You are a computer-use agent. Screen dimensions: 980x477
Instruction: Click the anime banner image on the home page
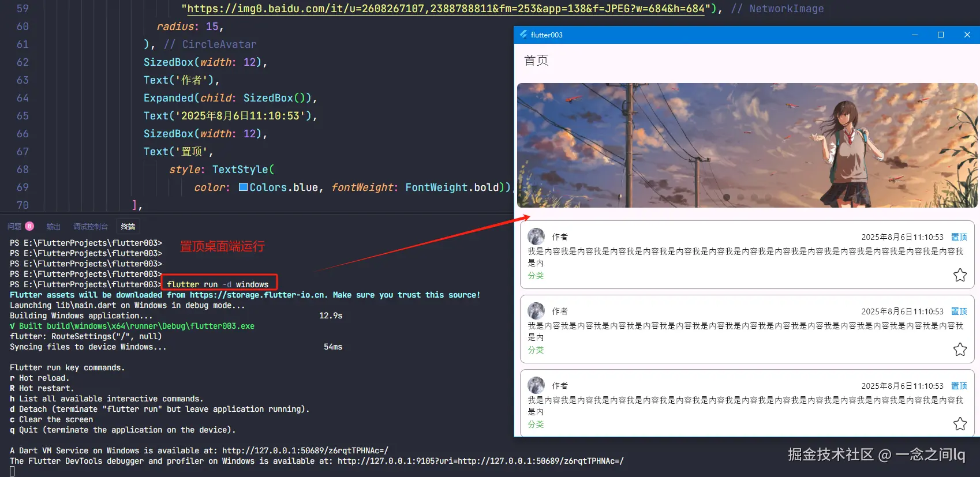[747, 145]
